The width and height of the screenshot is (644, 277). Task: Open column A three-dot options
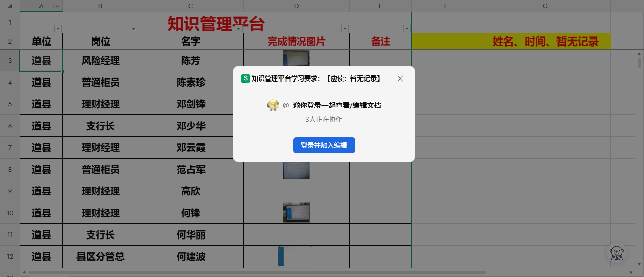[56, 6]
